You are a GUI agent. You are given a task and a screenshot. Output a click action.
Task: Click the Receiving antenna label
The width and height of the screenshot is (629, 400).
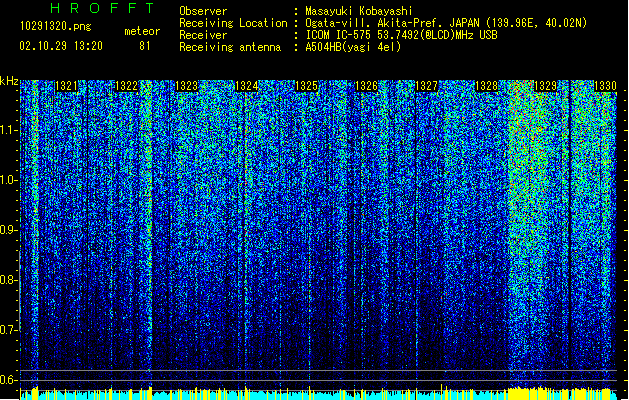pos(230,47)
